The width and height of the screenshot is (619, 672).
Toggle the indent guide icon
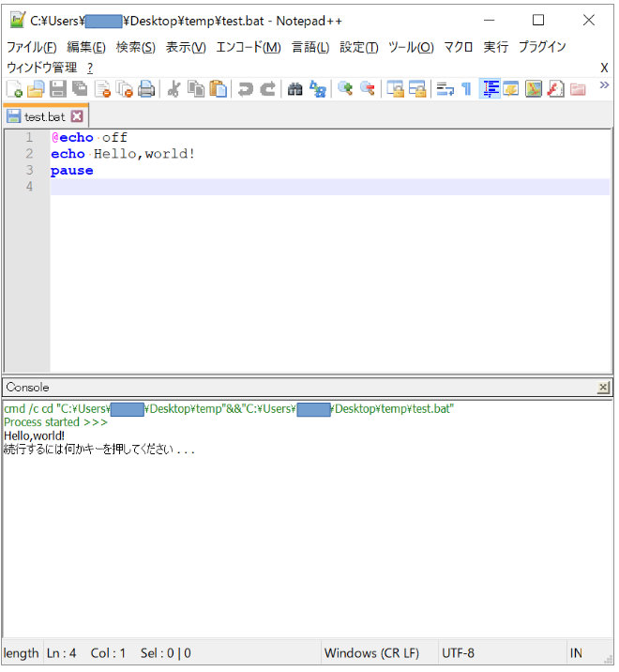point(490,89)
